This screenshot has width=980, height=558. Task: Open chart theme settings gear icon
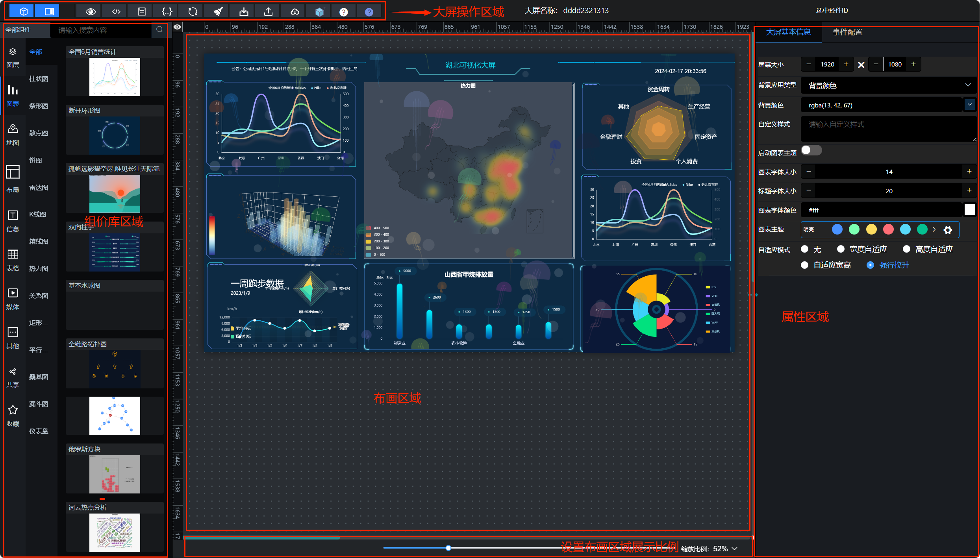[948, 230]
